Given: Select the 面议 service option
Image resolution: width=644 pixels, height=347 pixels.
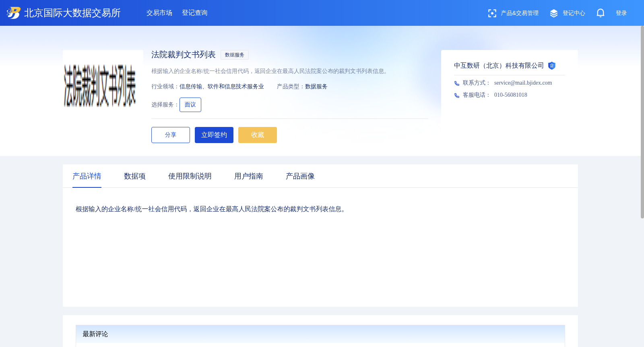Looking at the screenshot, I should (x=190, y=105).
